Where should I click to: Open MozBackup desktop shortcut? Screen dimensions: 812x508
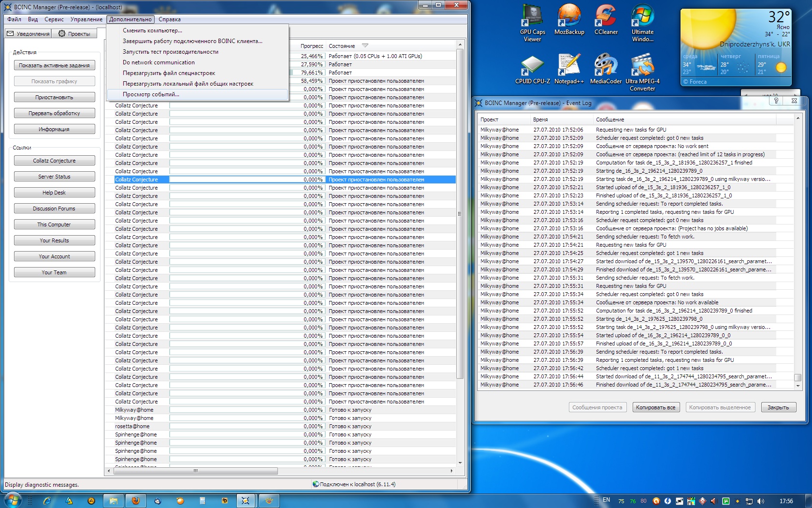(x=569, y=20)
